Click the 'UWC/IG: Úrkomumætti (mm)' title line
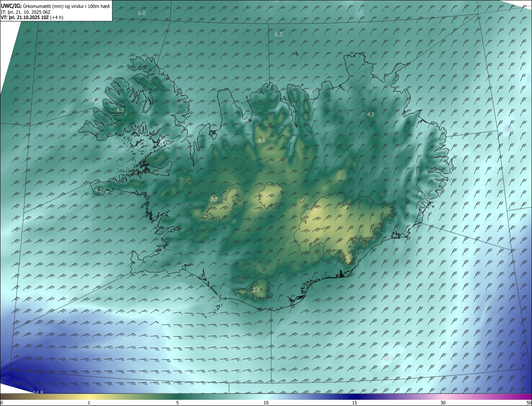 (56, 6)
